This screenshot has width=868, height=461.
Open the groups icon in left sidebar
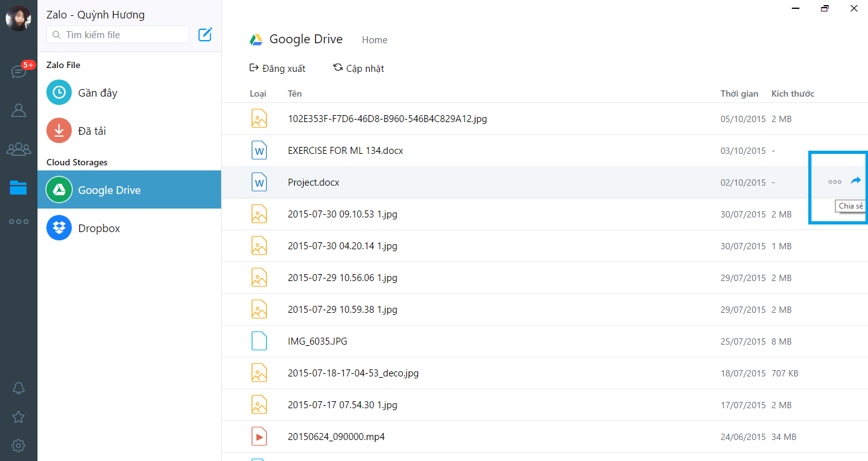[18, 149]
